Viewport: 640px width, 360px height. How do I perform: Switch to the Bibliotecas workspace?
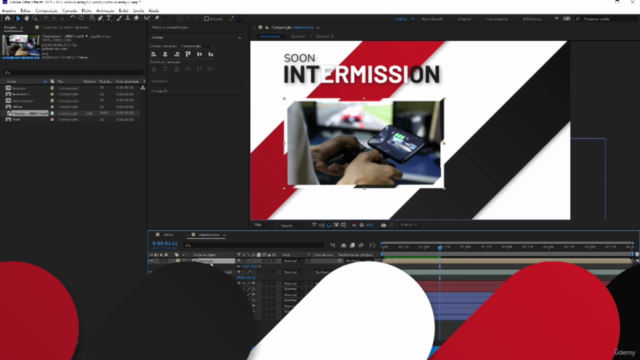pyautogui.click(x=532, y=19)
